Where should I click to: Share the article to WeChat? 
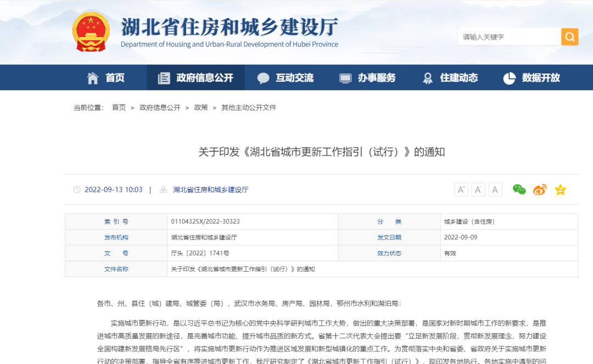[x=519, y=189]
